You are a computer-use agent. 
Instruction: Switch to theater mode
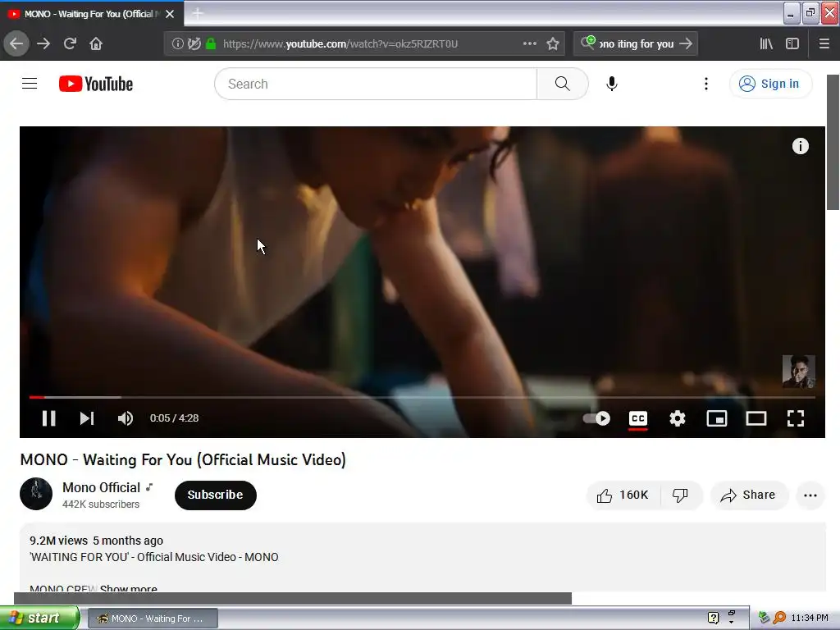pyautogui.click(x=756, y=418)
